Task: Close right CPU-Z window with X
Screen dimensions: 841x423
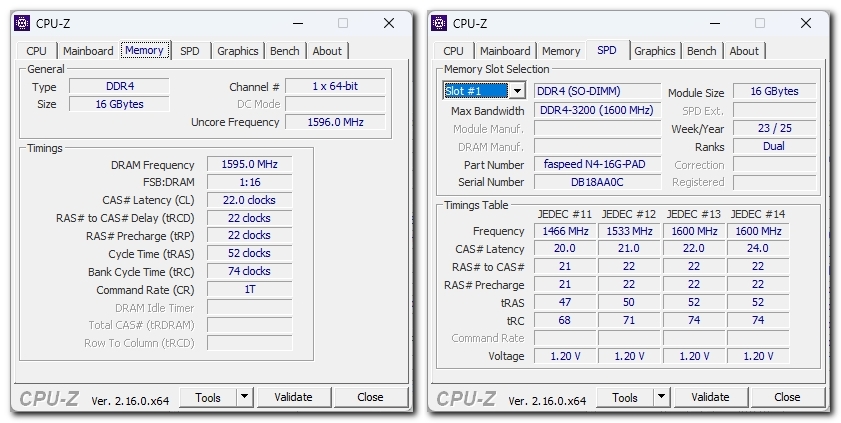Action: [x=806, y=23]
